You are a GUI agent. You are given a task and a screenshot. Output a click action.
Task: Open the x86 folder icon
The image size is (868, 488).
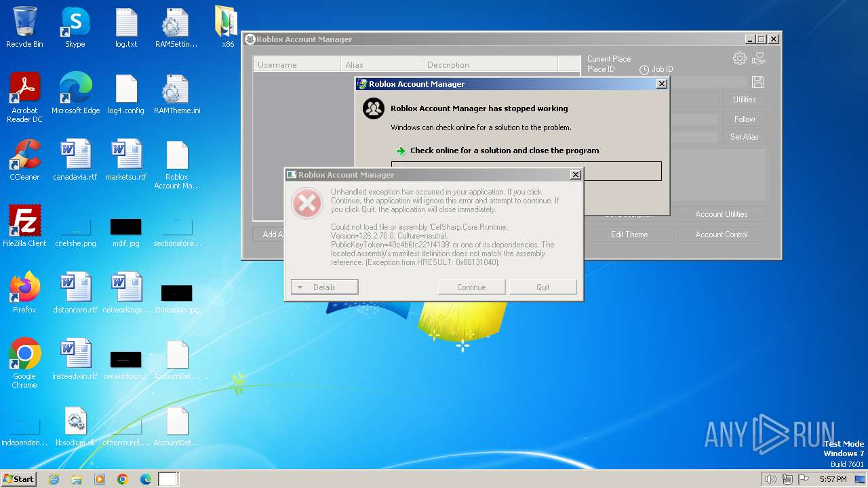pos(226,27)
